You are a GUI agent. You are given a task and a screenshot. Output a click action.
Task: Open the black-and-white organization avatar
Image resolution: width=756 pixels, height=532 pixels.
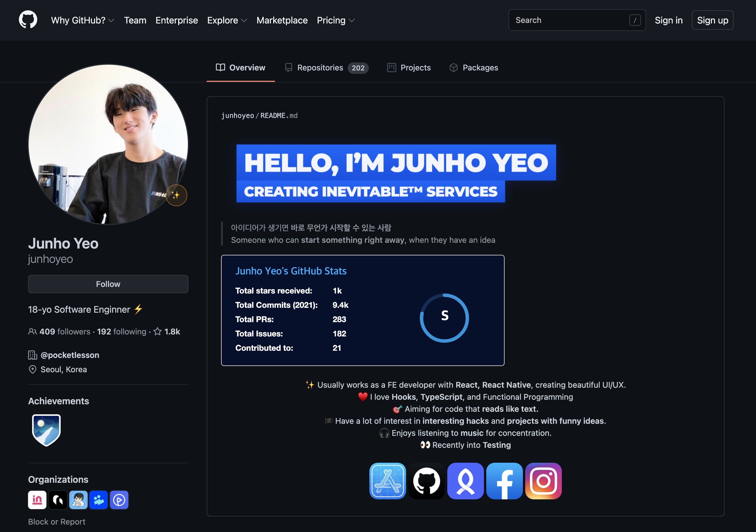[x=58, y=500]
